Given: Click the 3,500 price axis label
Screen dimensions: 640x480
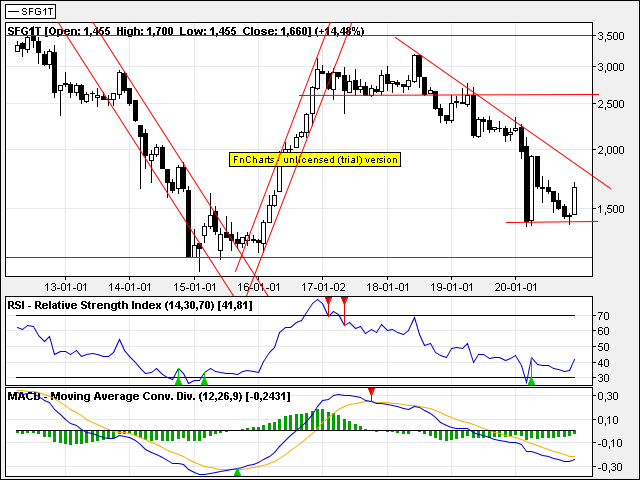Looking at the screenshot, I should pyautogui.click(x=611, y=36).
